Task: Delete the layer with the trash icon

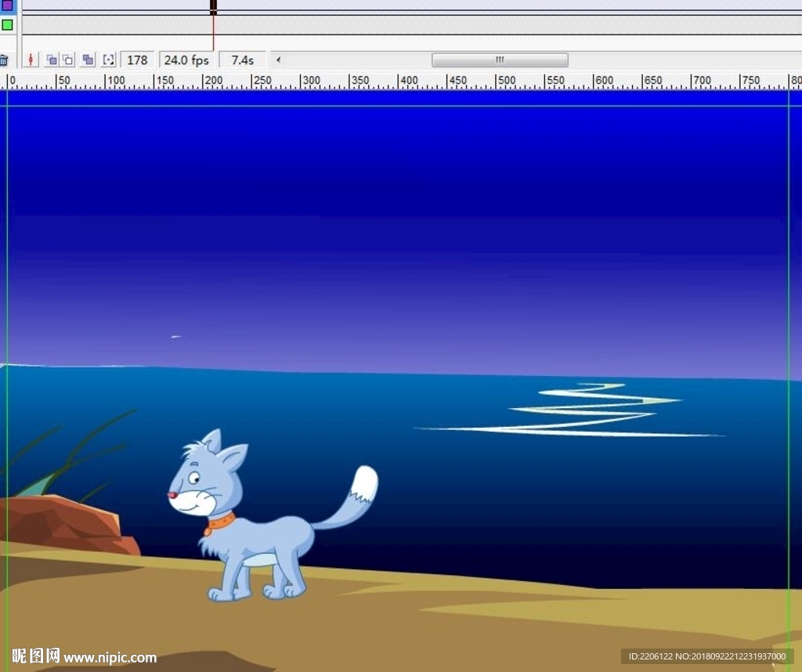Action: click(4, 60)
